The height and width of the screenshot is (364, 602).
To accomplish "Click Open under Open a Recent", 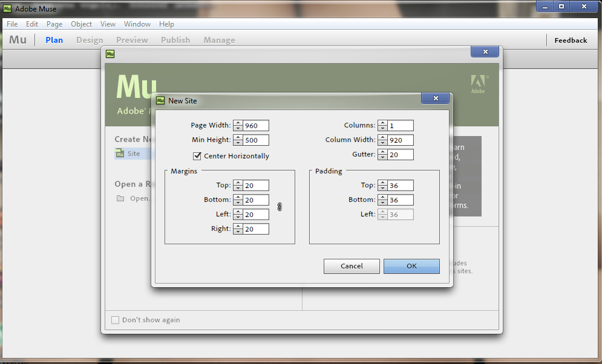I will (x=140, y=198).
